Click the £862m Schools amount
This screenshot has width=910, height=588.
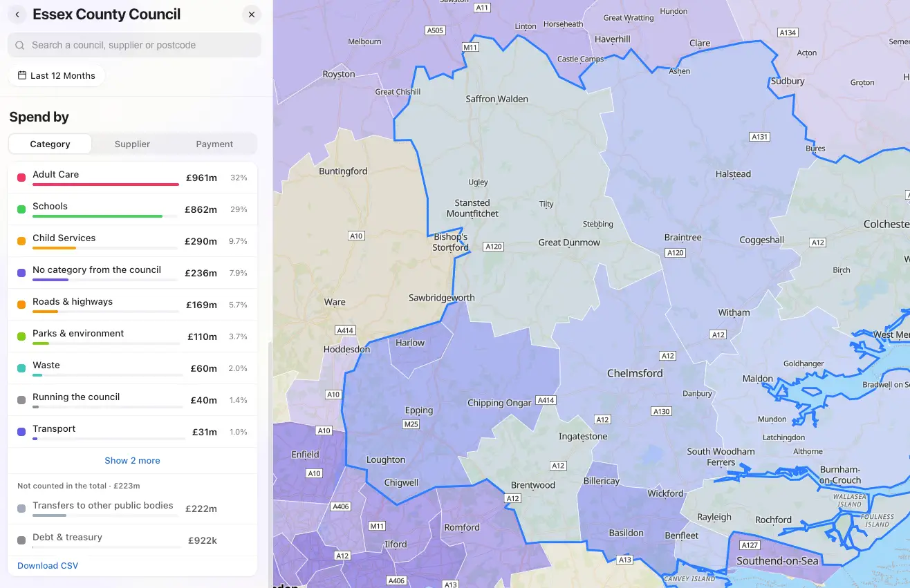(201, 209)
